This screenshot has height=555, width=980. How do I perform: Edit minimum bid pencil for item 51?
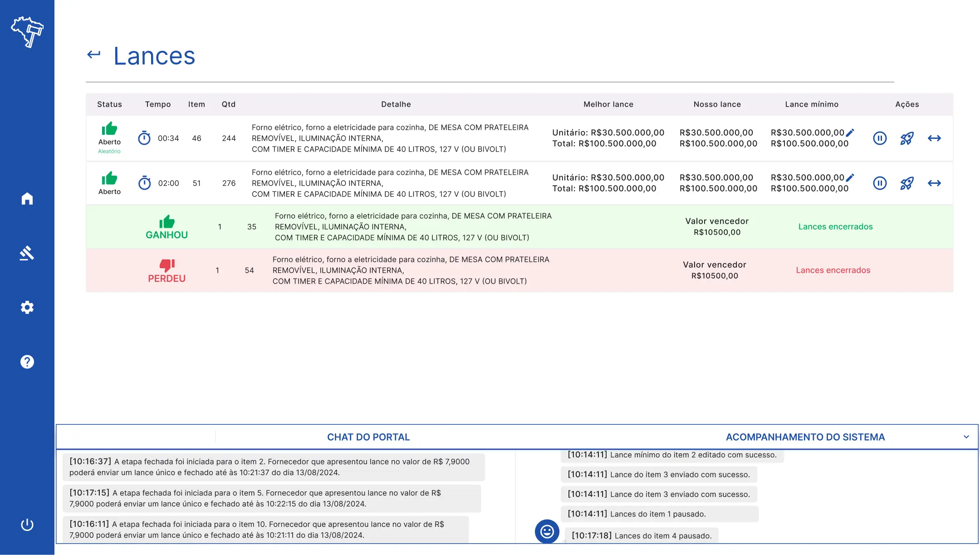click(850, 177)
